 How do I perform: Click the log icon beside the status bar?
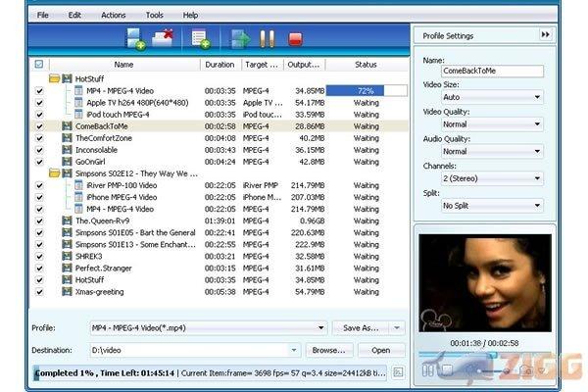click(x=398, y=372)
